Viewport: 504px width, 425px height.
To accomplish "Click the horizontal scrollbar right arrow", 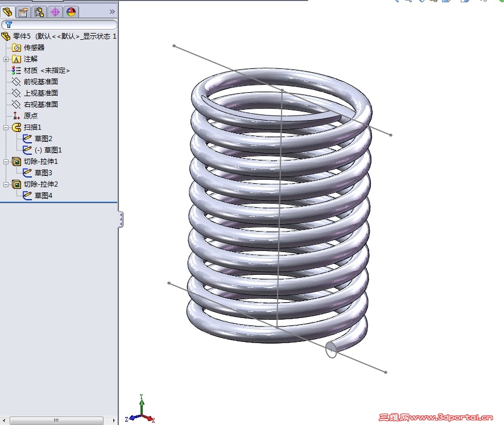I will click(114, 420).
